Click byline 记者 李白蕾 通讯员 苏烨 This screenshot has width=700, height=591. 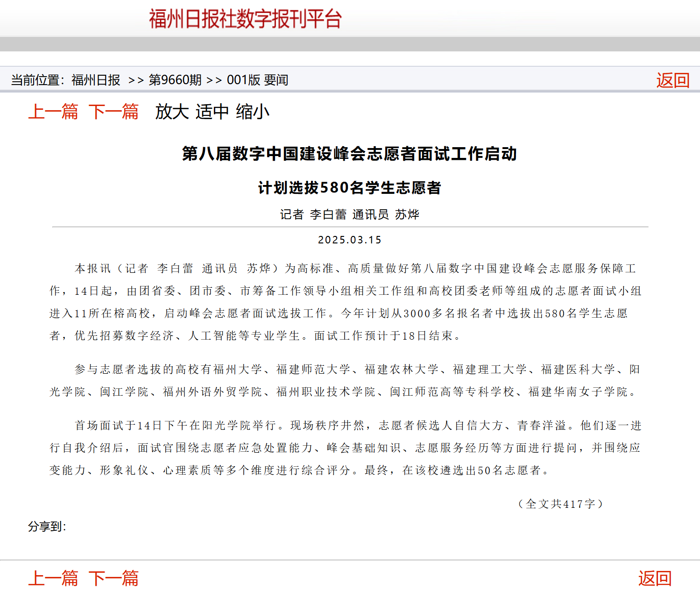[x=350, y=214]
